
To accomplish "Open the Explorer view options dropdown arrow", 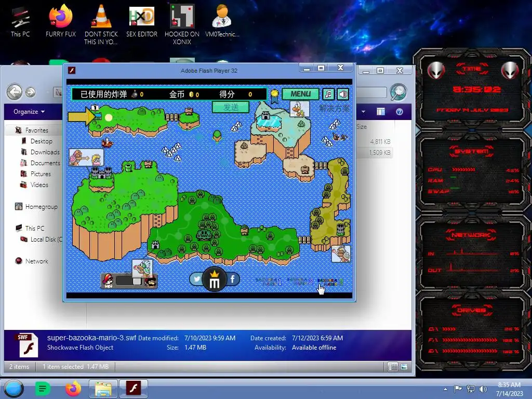I will (363, 112).
